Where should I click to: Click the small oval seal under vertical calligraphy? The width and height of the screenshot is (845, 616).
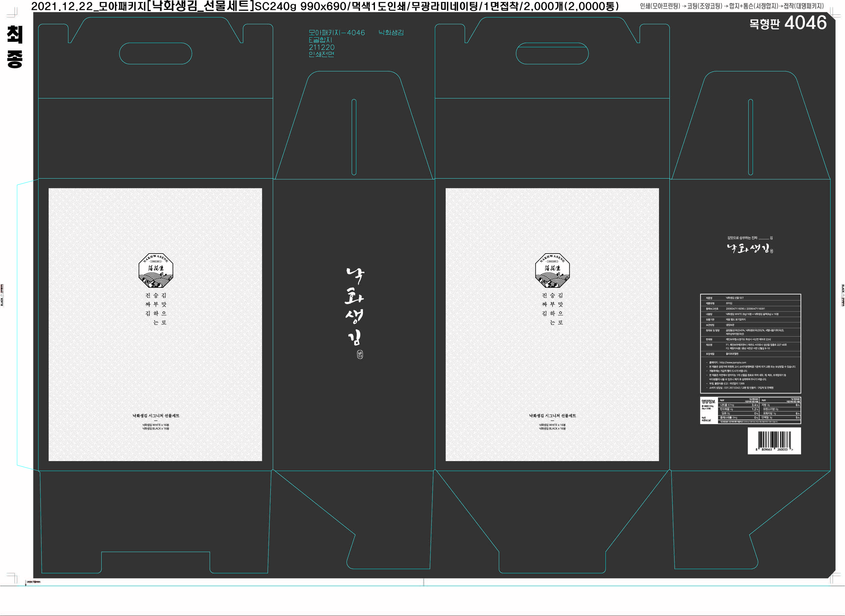(360, 354)
